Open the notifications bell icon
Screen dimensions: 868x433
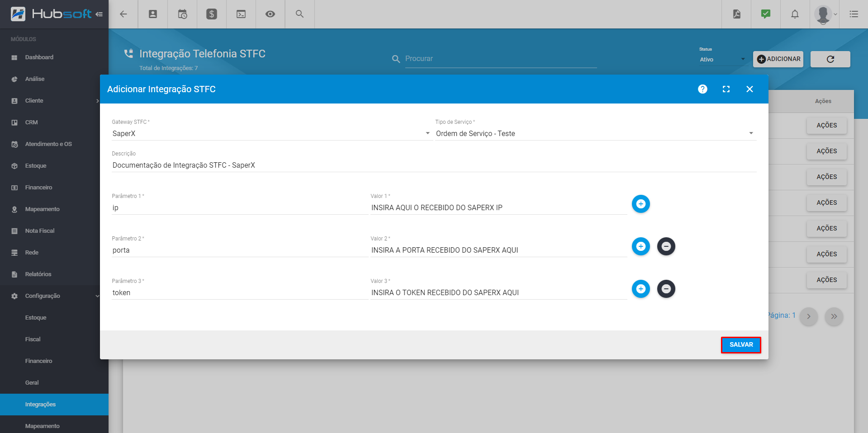(x=795, y=14)
